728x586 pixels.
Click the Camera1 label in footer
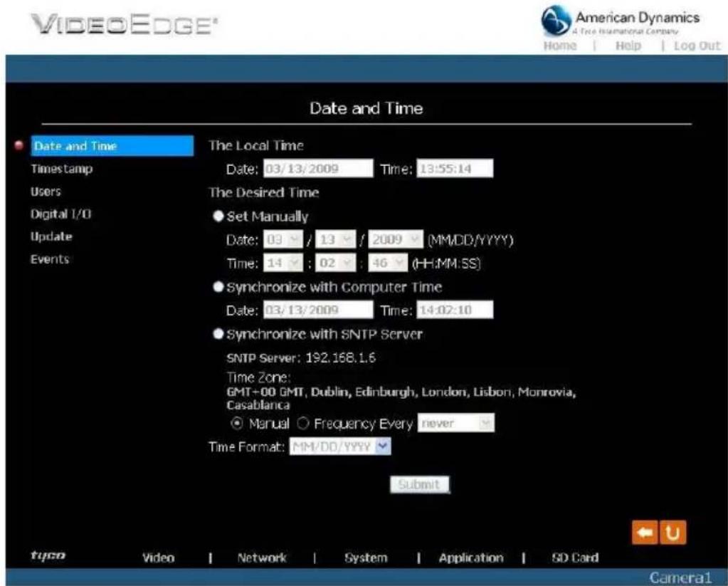680,577
